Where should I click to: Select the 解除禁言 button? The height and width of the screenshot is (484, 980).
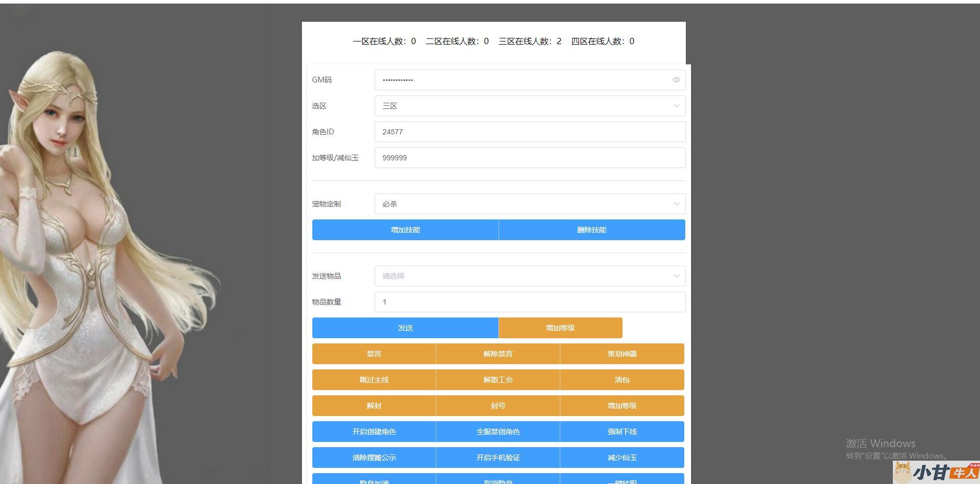click(498, 354)
